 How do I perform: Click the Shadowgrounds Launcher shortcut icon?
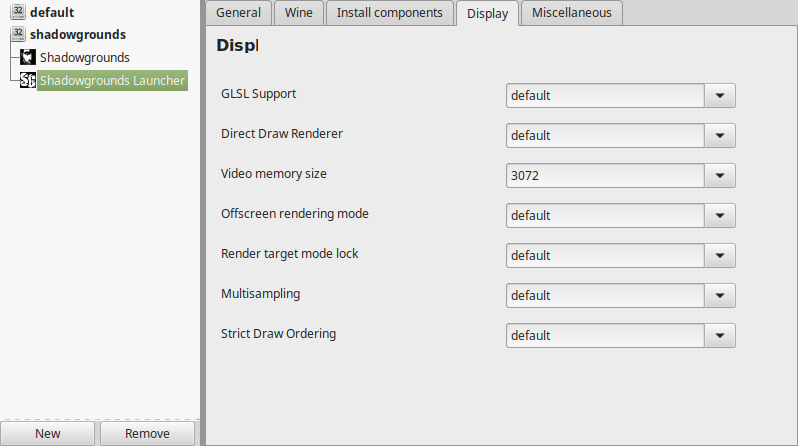27,80
